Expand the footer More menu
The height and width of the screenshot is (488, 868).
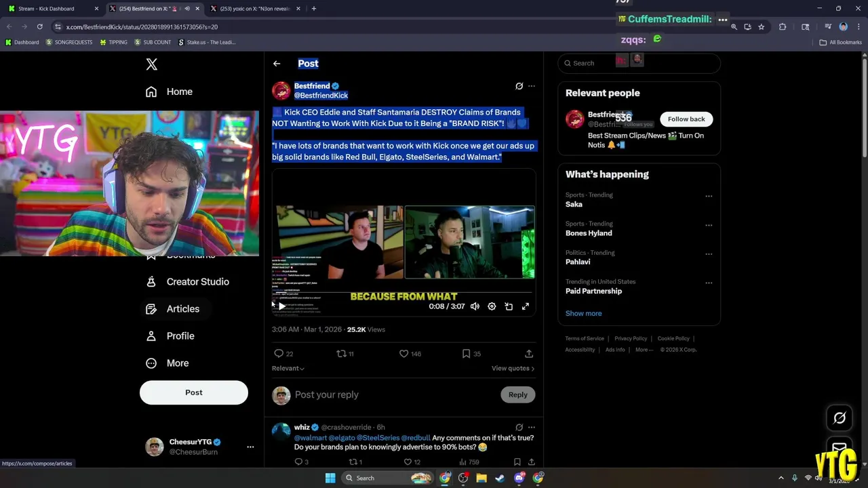pyautogui.click(x=644, y=350)
